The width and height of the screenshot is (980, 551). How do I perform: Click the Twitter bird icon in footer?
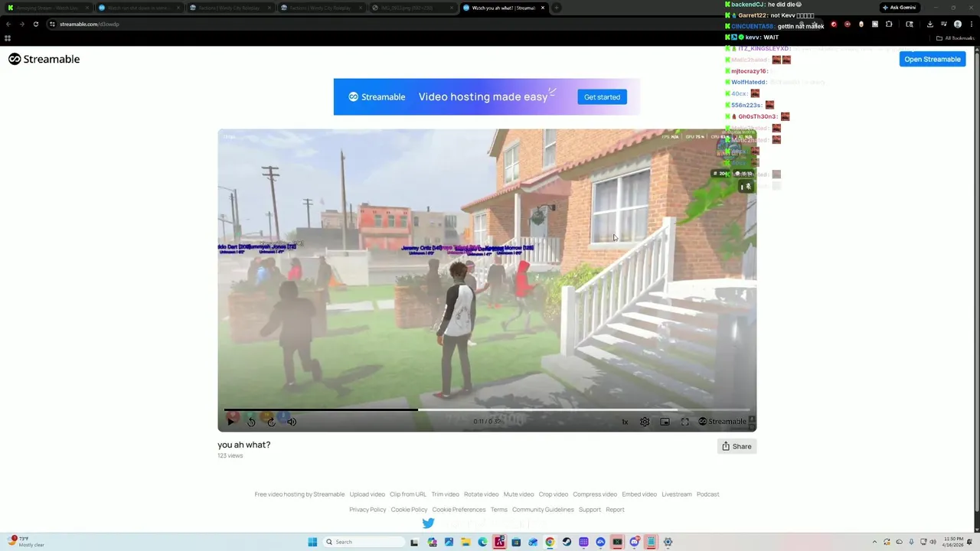(x=428, y=523)
